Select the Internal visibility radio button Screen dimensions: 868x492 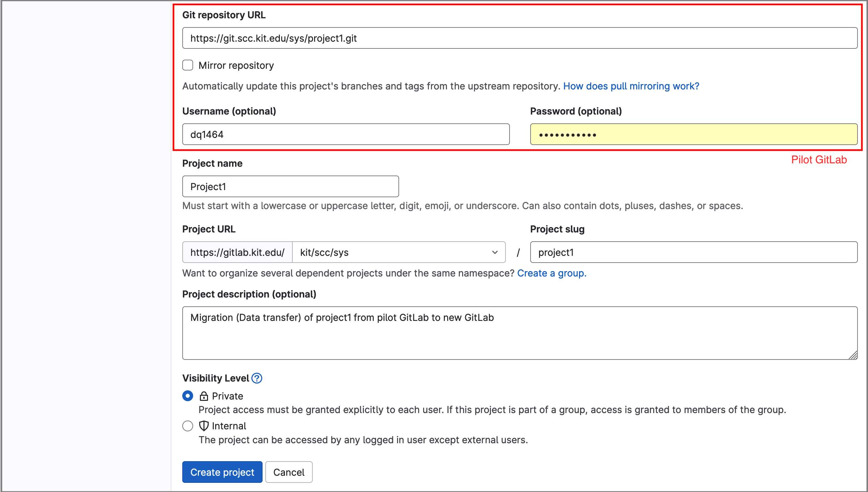188,426
